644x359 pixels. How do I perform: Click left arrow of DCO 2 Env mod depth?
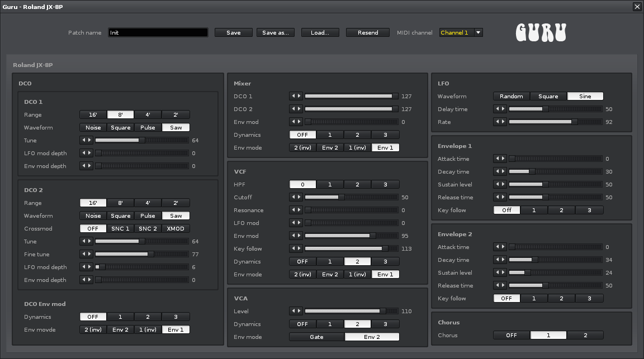[83, 279]
